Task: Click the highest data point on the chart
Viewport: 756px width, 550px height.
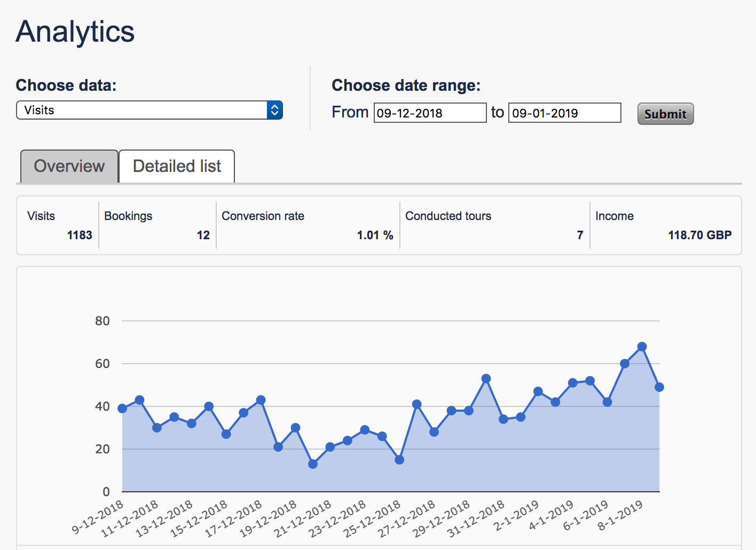Action: 642,347
